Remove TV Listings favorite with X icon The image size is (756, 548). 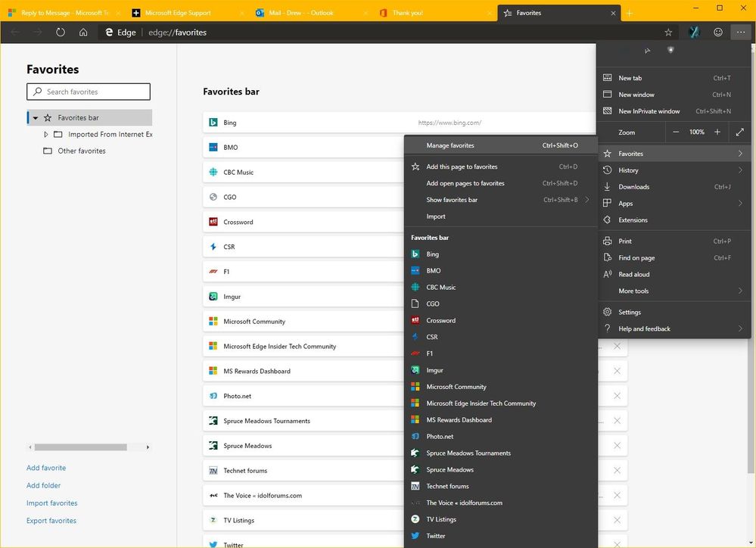(618, 521)
